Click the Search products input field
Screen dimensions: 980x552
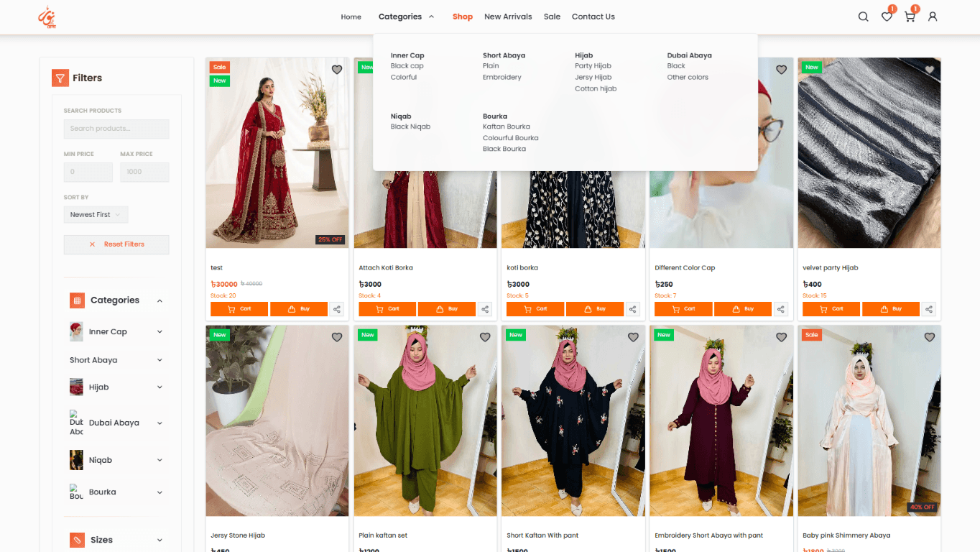[x=116, y=129]
